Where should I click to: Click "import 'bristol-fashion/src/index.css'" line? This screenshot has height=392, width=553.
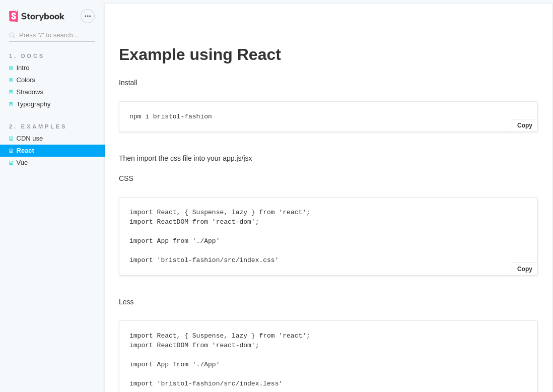[204, 260]
